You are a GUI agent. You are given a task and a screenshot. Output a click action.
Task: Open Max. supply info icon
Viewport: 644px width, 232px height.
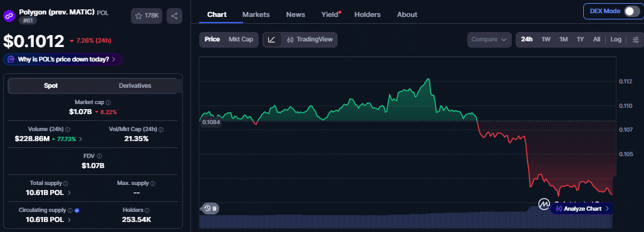click(x=153, y=184)
